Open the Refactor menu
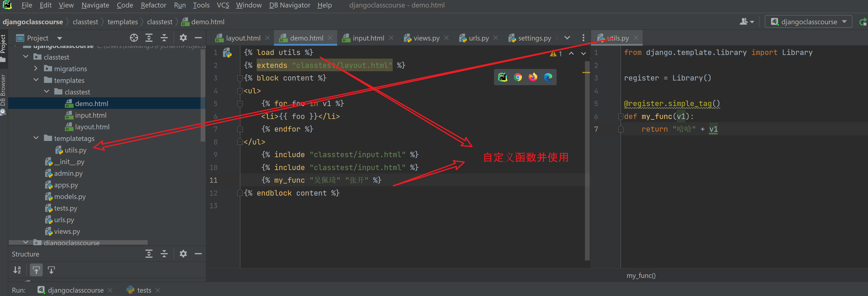This screenshot has height=296, width=868. (153, 5)
